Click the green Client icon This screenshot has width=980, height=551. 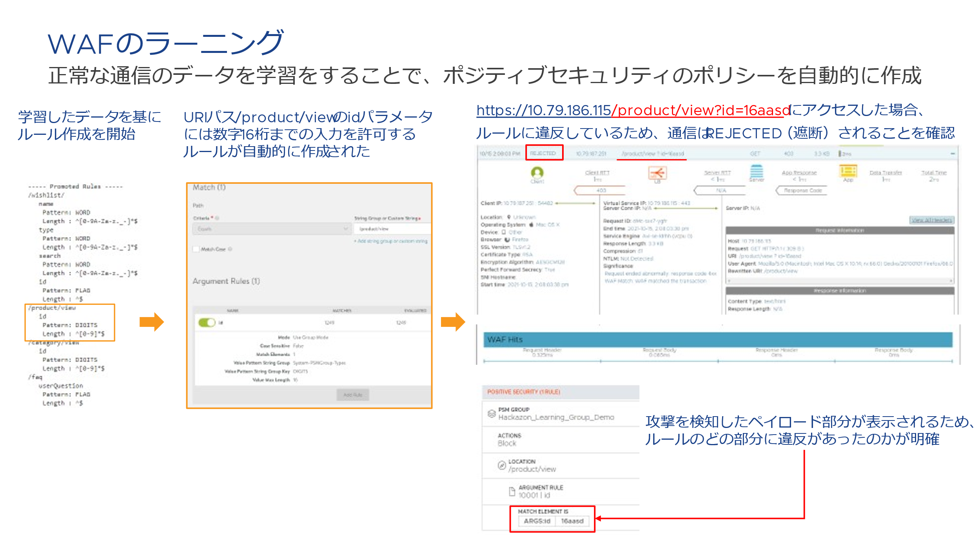pos(537,172)
